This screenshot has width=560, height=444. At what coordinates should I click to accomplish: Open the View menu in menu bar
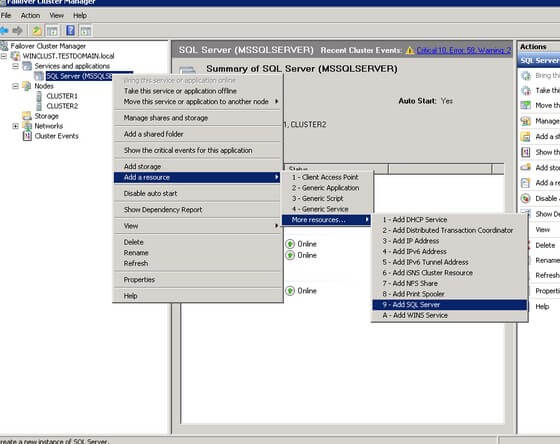(56, 15)
